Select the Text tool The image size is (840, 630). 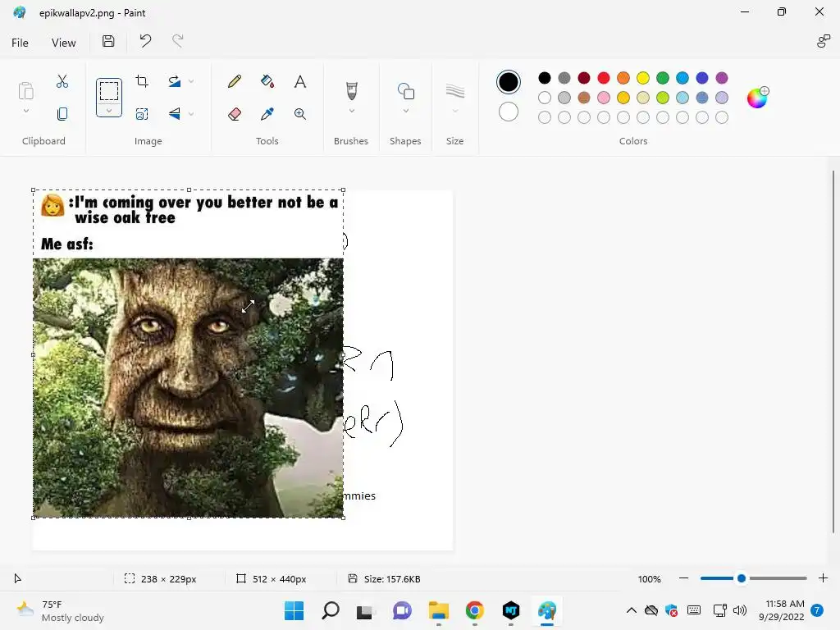300,81
